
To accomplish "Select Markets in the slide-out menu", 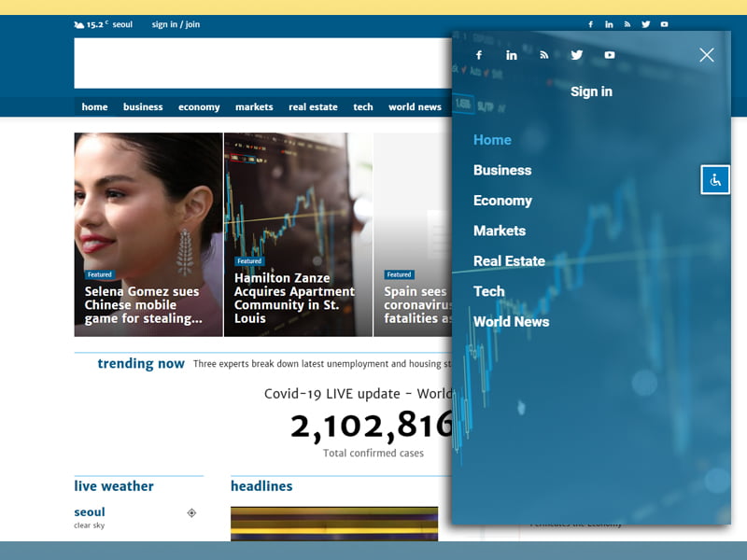I will point(500,231).
